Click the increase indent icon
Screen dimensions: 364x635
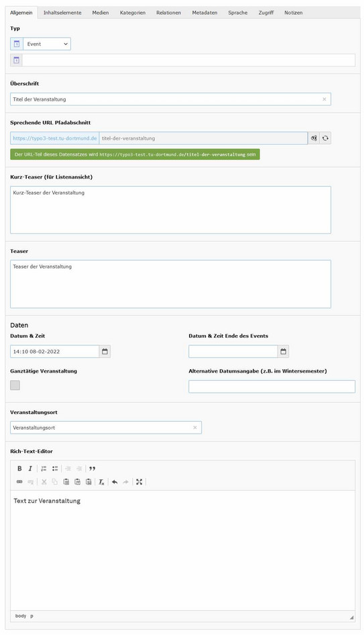79,469
